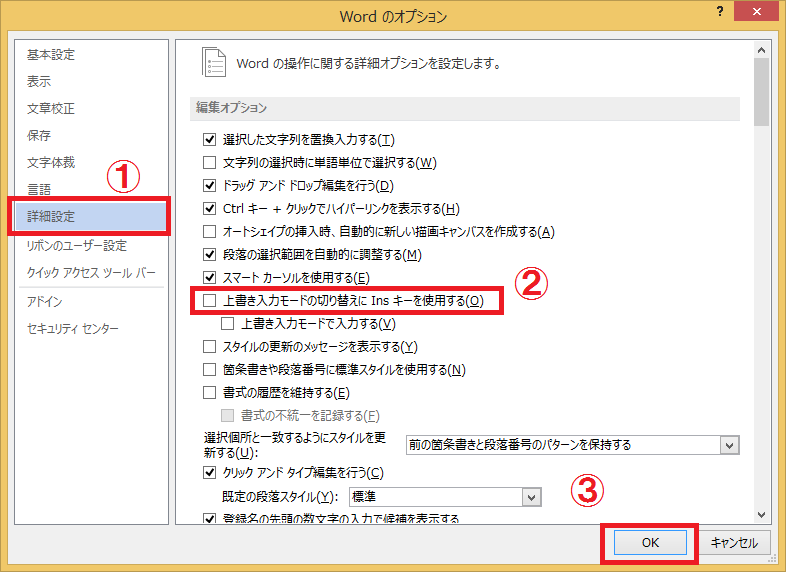Screen dimensions: 786x572
Task: Open クイック アクセス ツール バー category
Action: pyautogui.click(x=91, y=273)
